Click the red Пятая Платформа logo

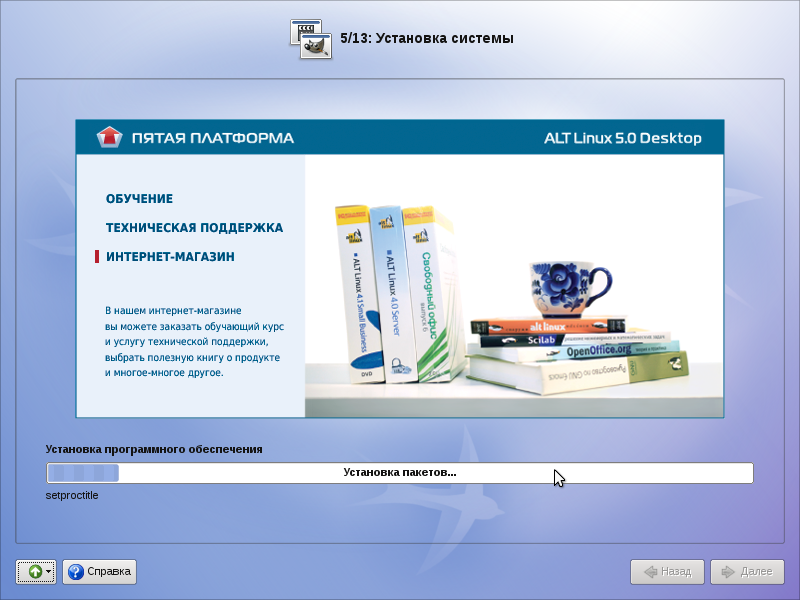[x=108, y=137]
